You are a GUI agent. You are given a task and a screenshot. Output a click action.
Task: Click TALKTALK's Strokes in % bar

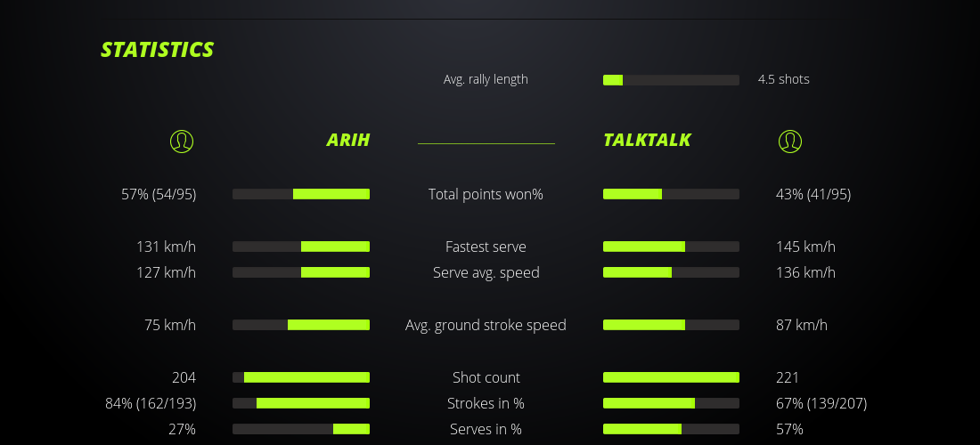(671, 403)
